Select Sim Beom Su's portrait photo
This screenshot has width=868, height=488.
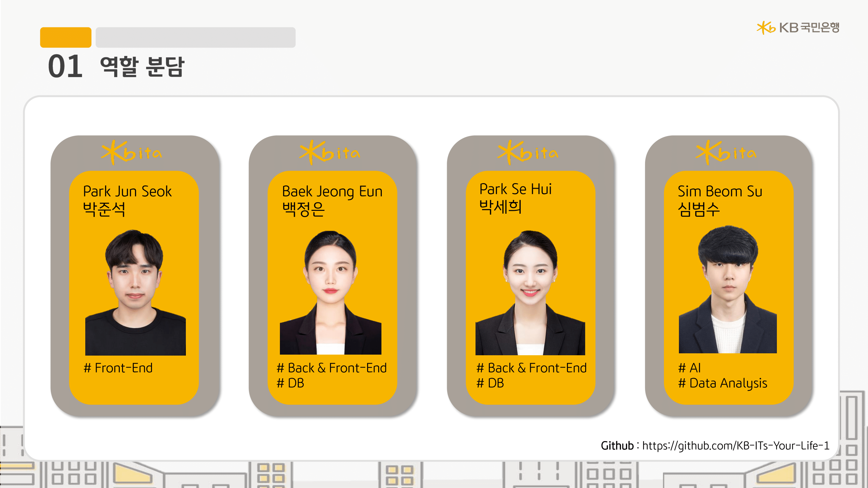pos(728,289)
